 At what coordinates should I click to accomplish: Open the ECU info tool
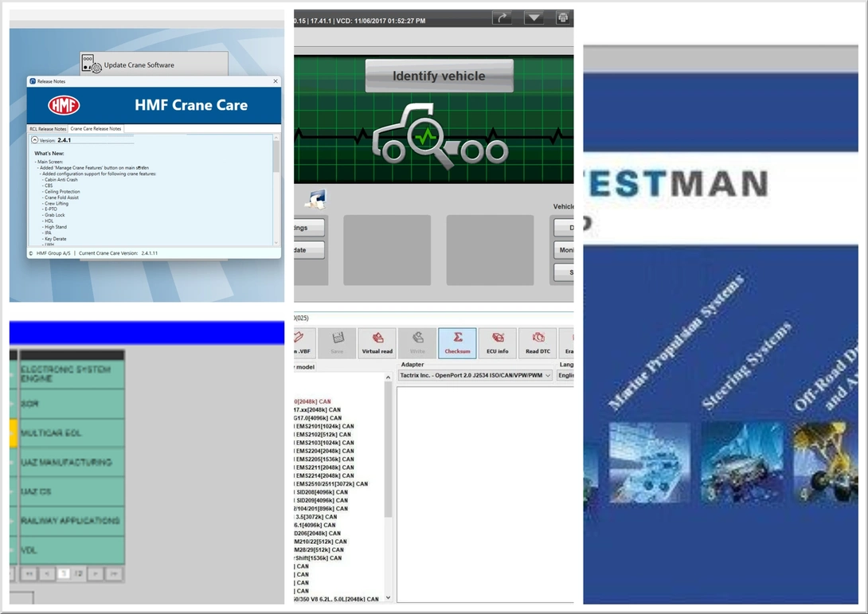point(497,342)
